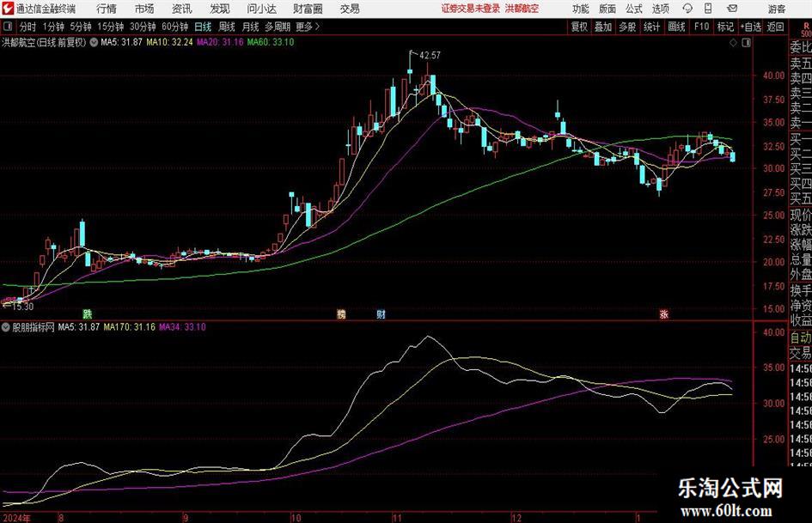Select the 日线 daily period tab

click(203, 27)
